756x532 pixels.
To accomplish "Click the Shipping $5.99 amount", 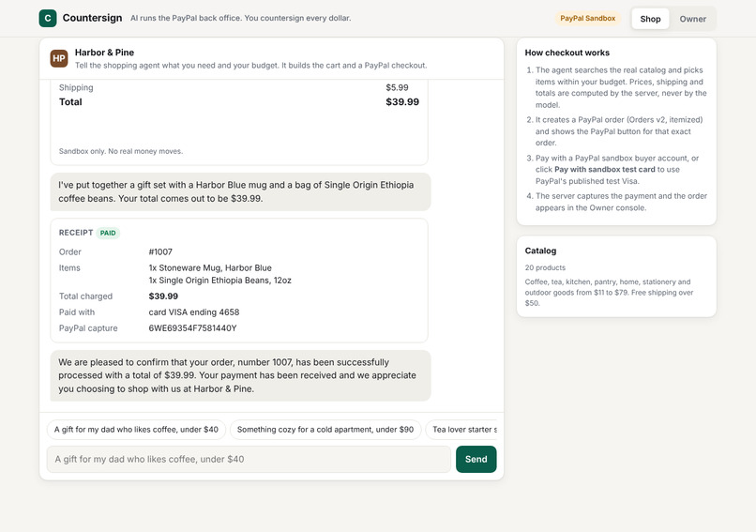I will point(397,88).
